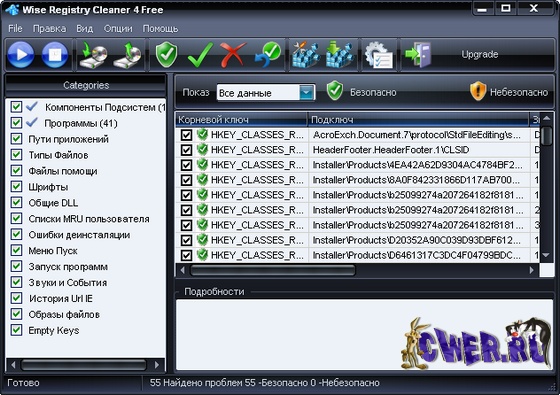The height and width of the screenshot is (395, 560).
Task: Uncheck the Программы (41) category
Action: click(16, 122)
